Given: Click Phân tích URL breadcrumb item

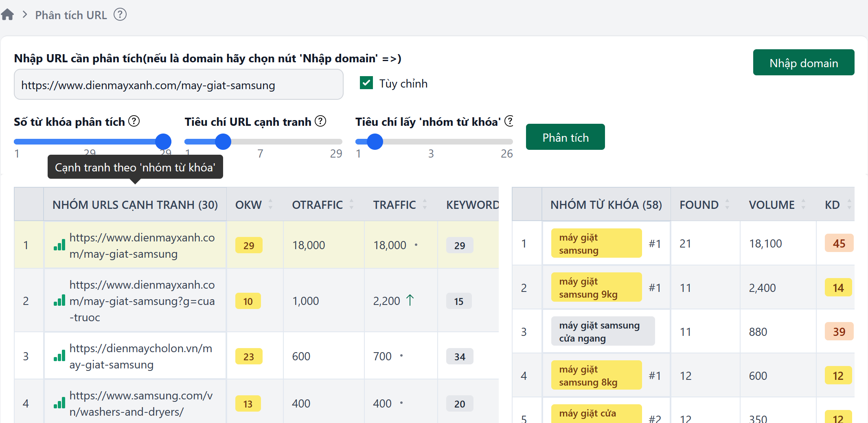Looking at the screenshot, I should (x=71, y=15).
